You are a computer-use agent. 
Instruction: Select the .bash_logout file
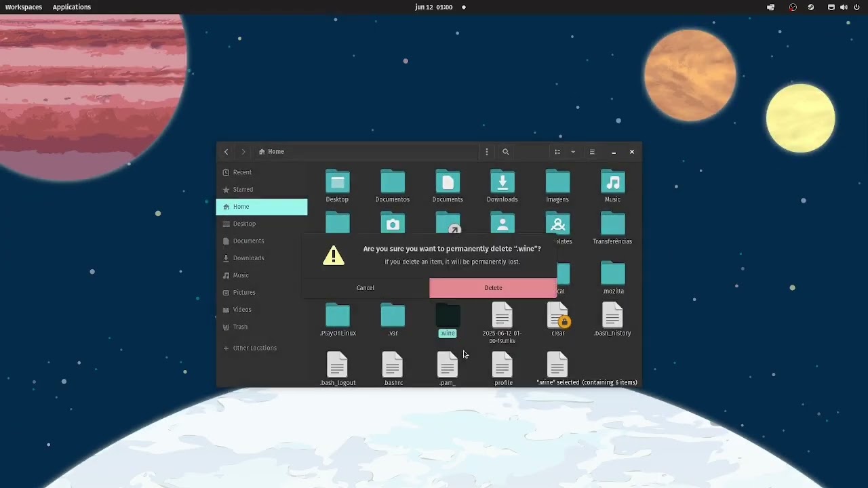[337, 365]
